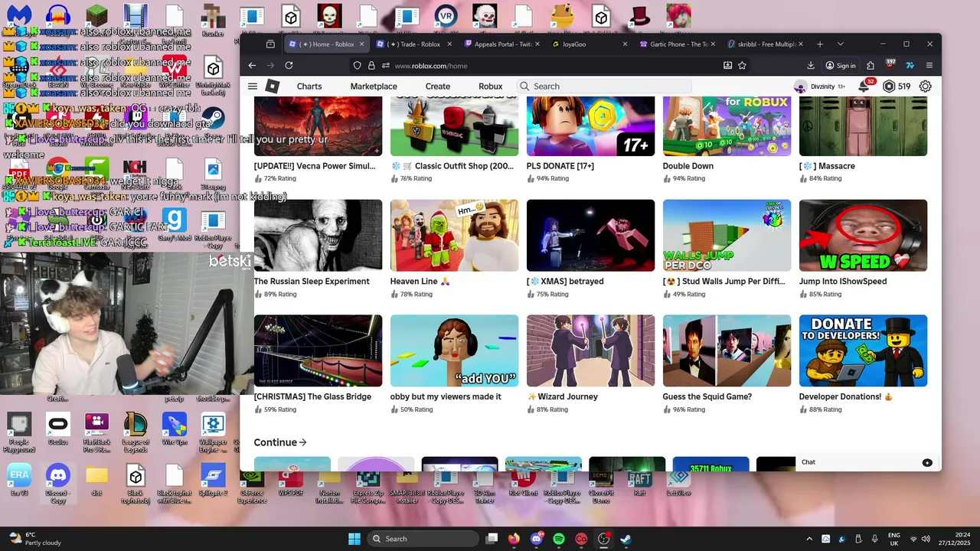Go back with the browser back arrow

252,66
